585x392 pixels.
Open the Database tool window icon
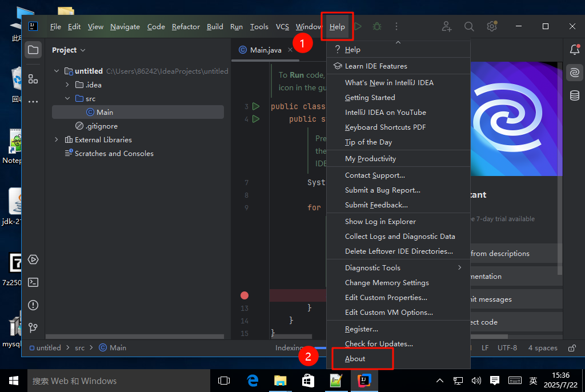(575, 95)
